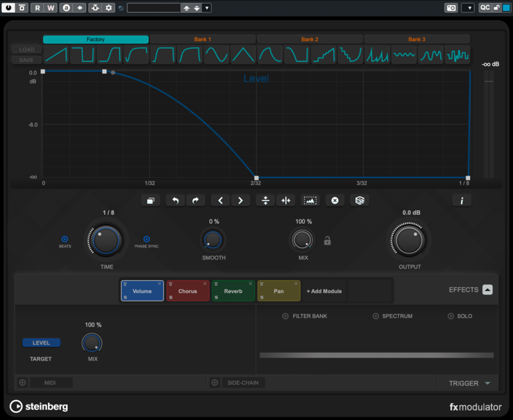Collapse the Effects section
Screen dimensions: 513x420
487,290
